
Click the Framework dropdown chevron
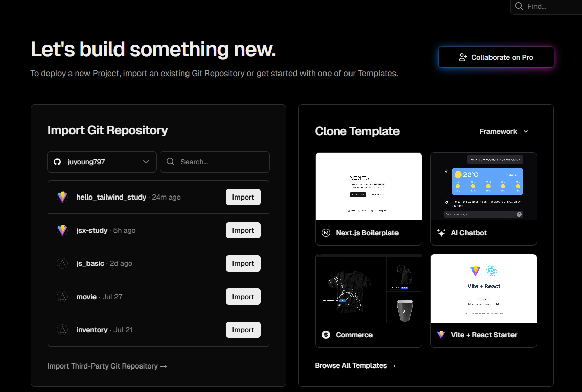coord(526,131)
